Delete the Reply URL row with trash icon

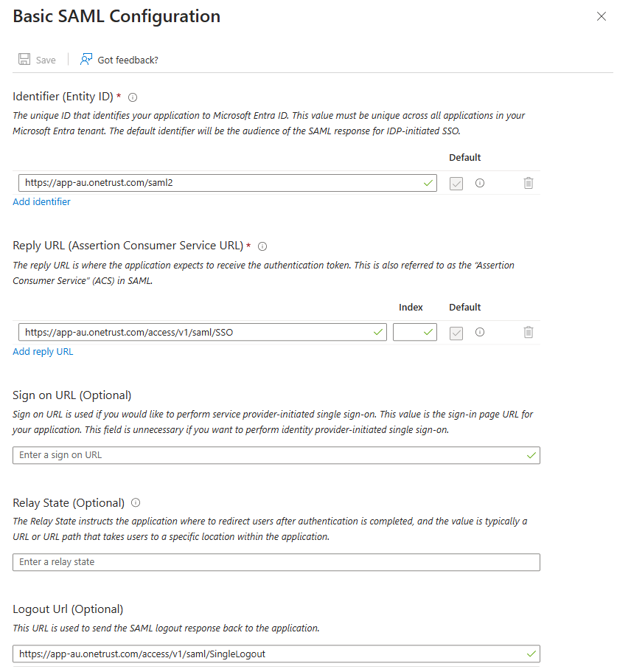click(x=529, y=332)
